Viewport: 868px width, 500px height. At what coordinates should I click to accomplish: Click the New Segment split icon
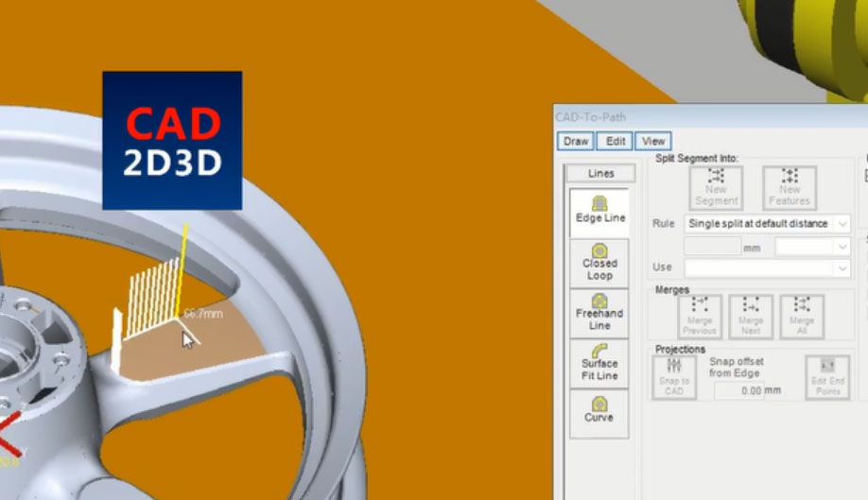(x=716, y=188)
